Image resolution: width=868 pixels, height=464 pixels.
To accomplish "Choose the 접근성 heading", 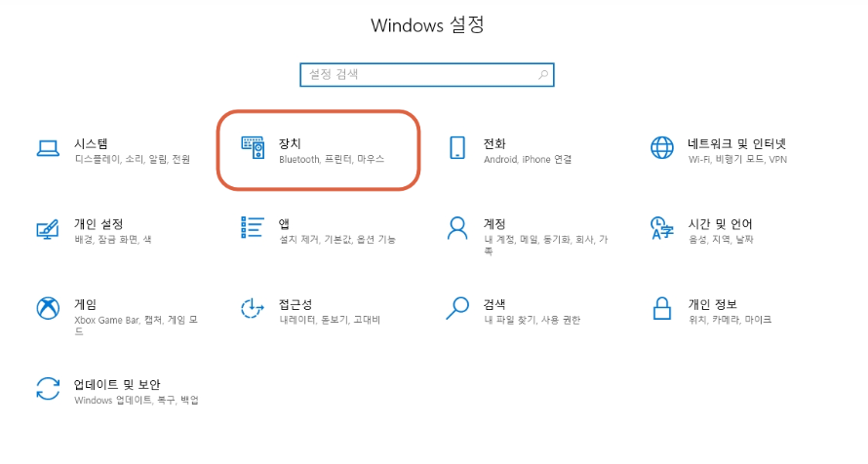I will pyautogui.click(x=296, y=304).
